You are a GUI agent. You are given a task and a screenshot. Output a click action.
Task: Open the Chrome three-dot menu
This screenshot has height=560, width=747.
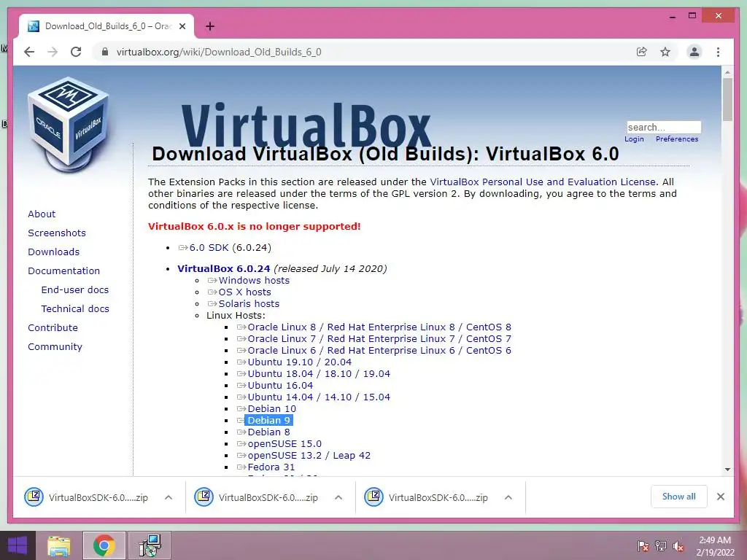[x=718, y=52]
